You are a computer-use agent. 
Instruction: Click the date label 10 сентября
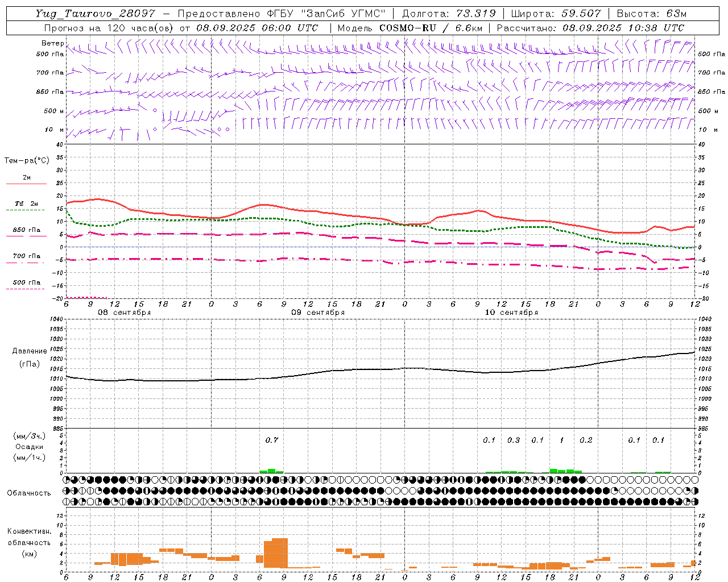point(511,313)
